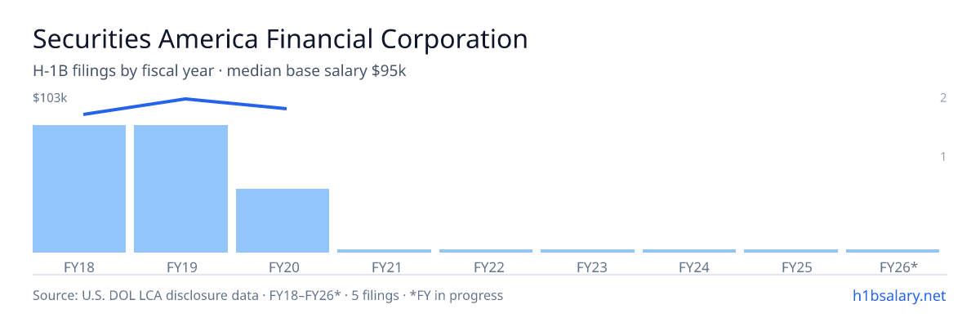Screen dimensions: 980x327
Task: Click the FY19 axis label
Action: [180, 267]
